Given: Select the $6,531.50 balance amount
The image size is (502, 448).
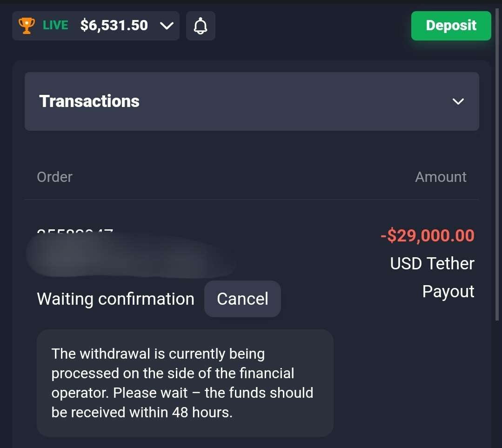Looking at the screenshot, I should tap(114, 25).
